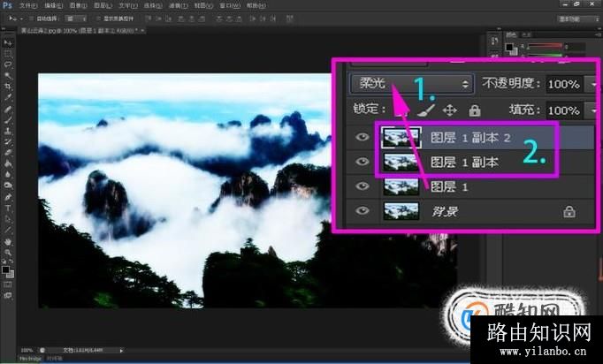Click the lock position move icon

pos(449,110)
